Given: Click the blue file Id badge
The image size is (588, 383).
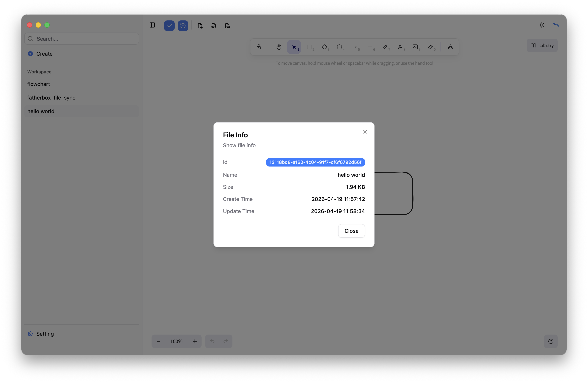Looking at the screenshot, I should click(x=315, y=162).
